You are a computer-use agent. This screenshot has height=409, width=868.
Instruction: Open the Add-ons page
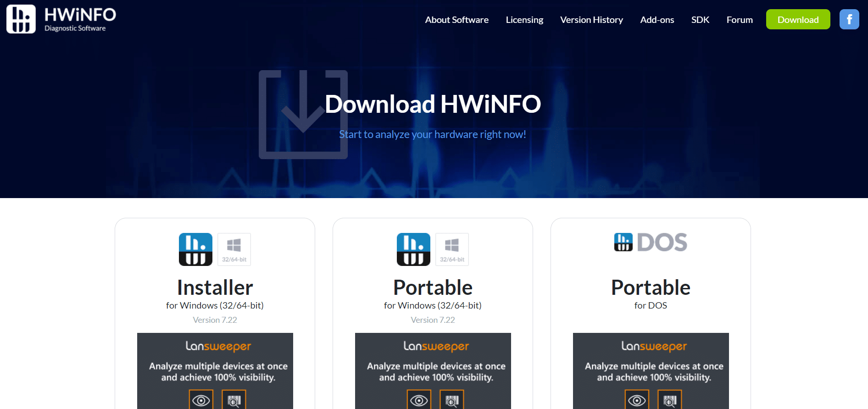coord(657,20)
